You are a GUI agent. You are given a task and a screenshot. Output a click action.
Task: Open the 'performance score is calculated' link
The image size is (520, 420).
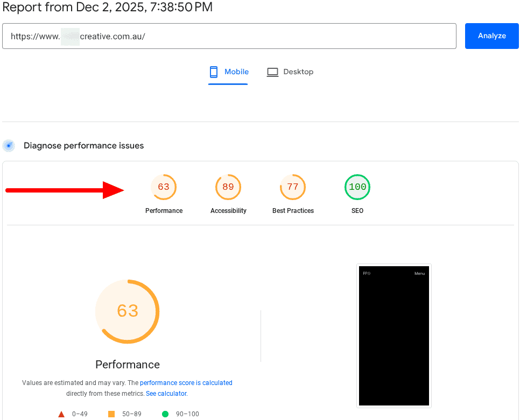186,383
